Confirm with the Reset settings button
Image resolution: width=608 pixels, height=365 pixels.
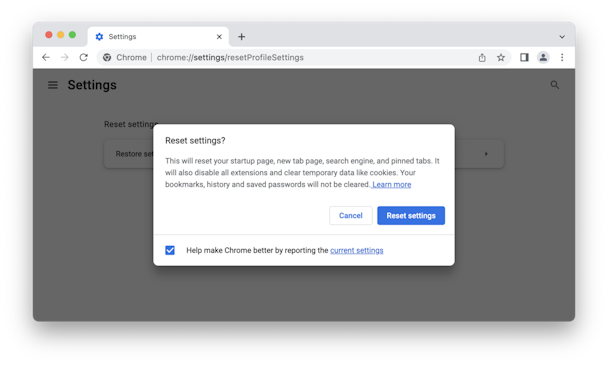(411, 216)
